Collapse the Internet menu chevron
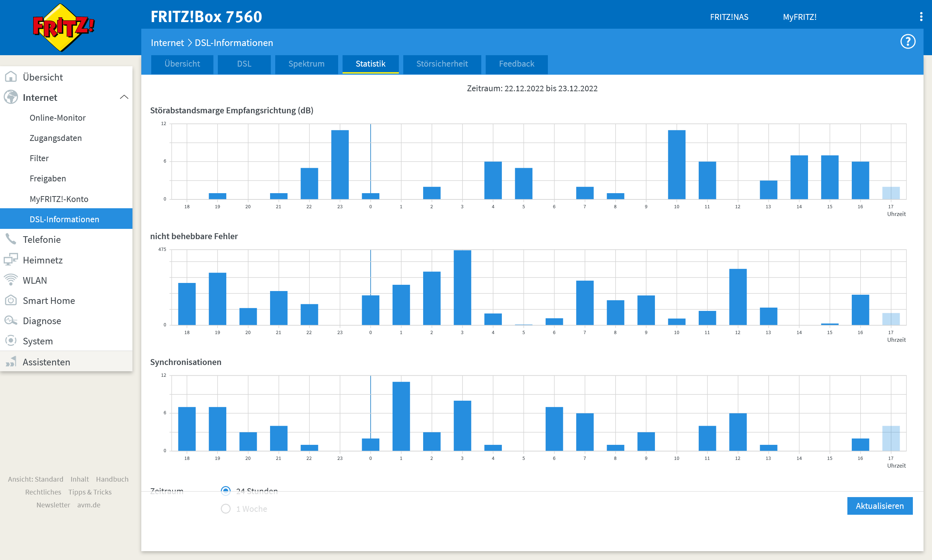932x560 pixels. pos(124,98)
